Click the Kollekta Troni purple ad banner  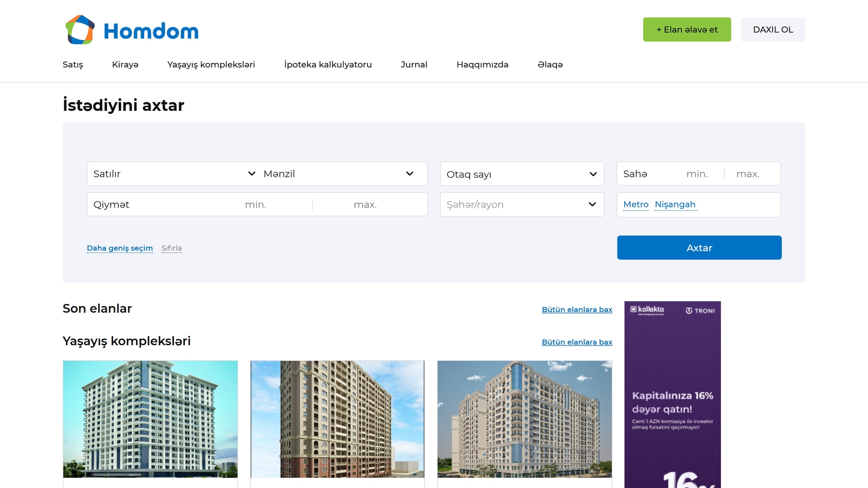point(673,394)
